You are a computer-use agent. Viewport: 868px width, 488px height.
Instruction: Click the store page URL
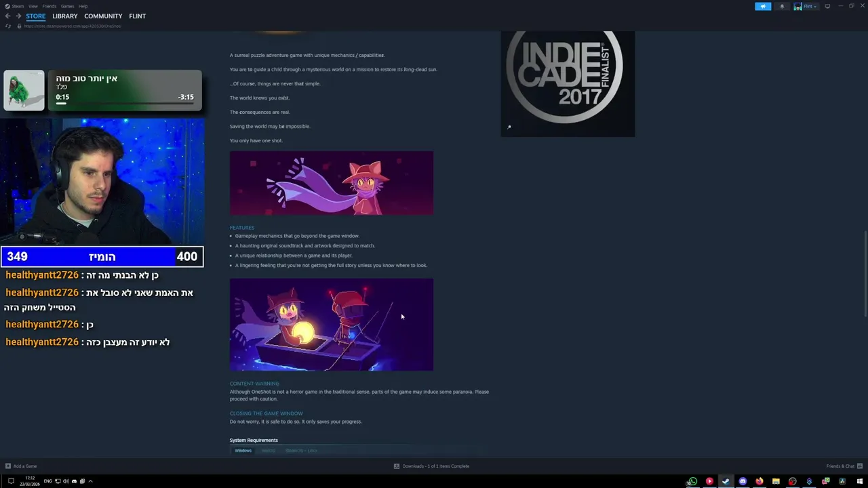(73, 26)
